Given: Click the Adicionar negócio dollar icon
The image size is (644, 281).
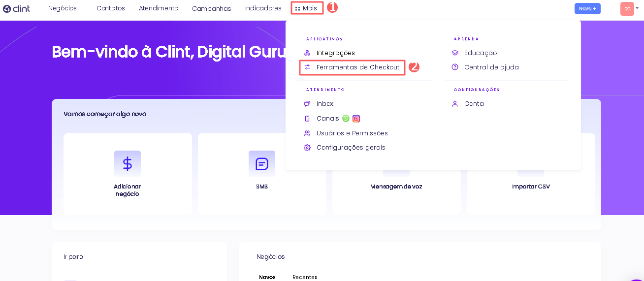Looking at the screenshot, I should (x=128, y=164).
